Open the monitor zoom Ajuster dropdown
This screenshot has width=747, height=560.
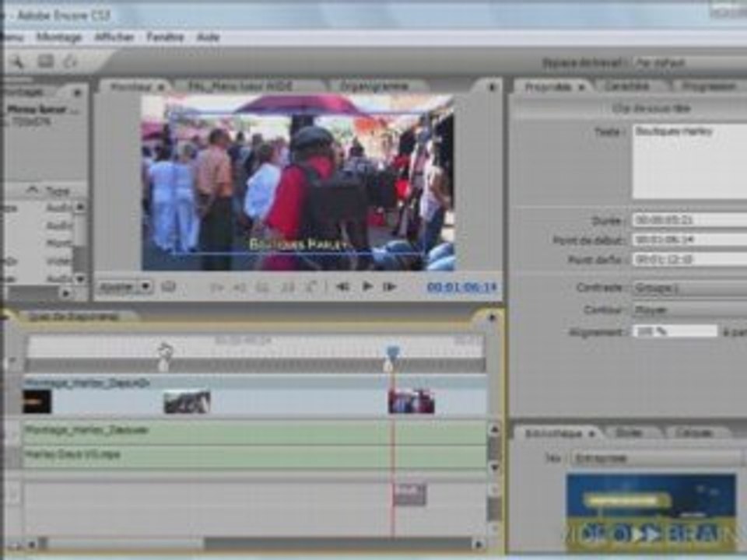125,287
